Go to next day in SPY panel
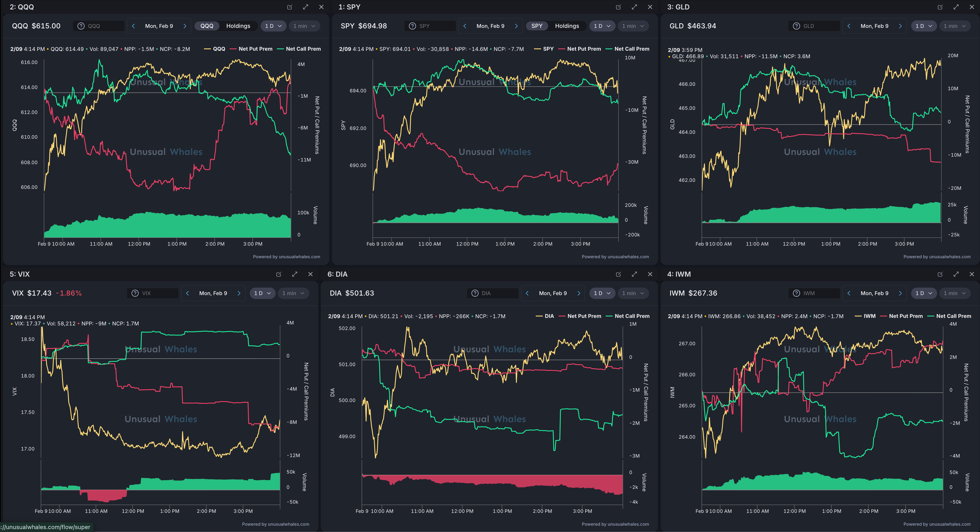Screen dimensions: 980x532 [516, 26]
